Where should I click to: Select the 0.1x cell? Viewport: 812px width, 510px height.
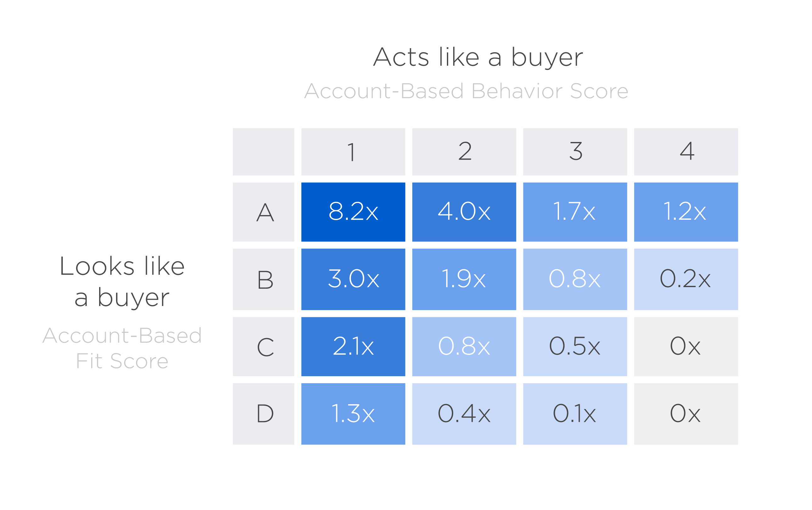(x=575, y=414)
